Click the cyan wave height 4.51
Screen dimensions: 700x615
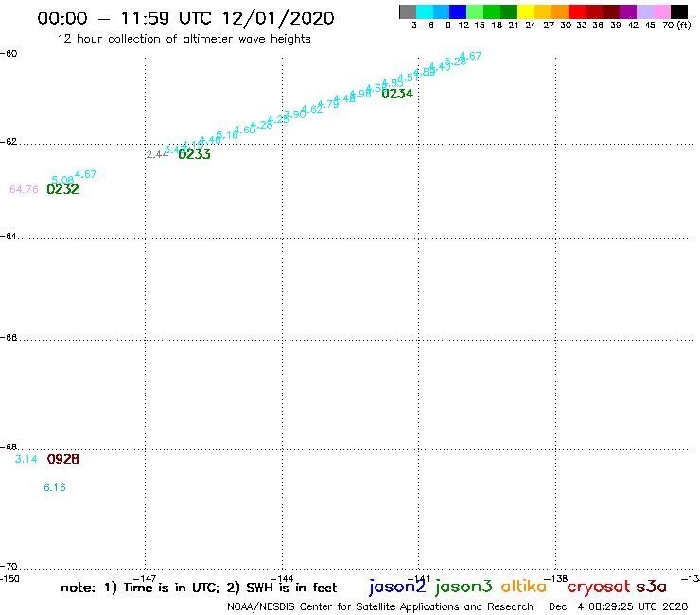pos(408,79)
